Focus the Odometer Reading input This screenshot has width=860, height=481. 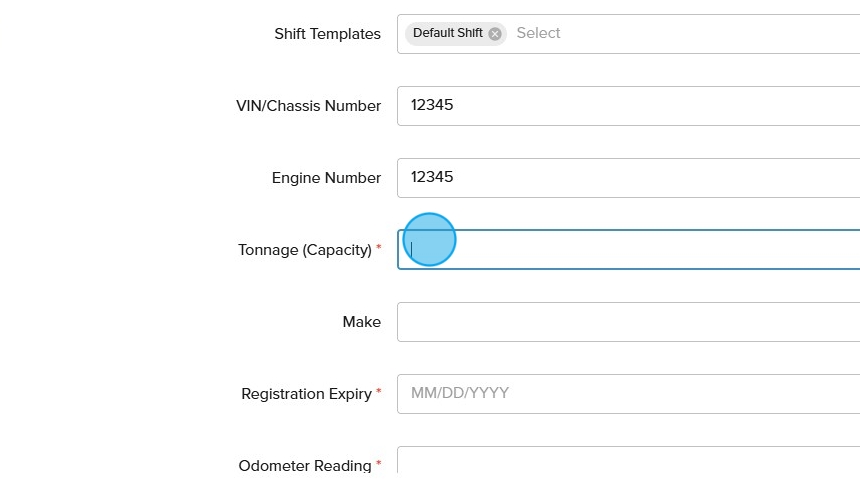(x=628, y=462)
